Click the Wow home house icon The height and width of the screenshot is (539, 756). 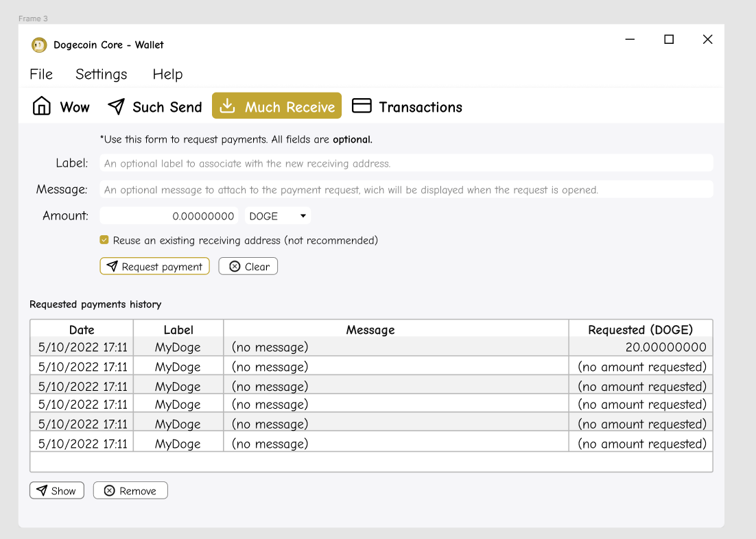point(41,106)
